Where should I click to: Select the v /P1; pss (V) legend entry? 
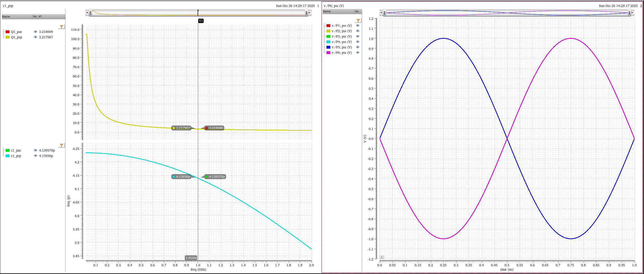(x=341, y=26)
